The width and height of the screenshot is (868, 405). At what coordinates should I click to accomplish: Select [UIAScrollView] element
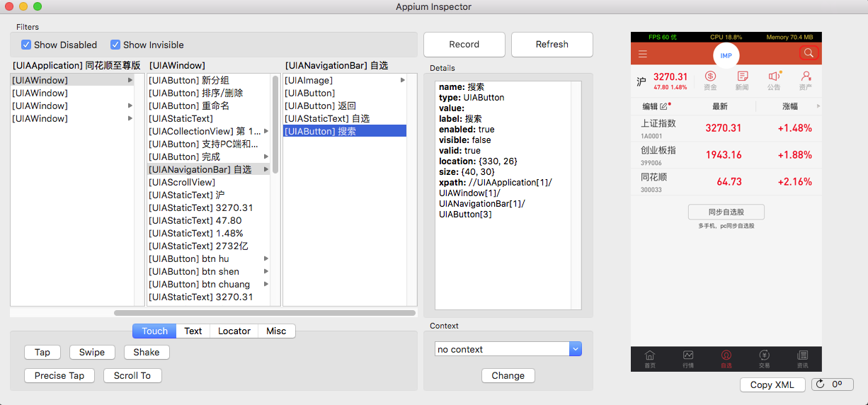click(209, 182)
